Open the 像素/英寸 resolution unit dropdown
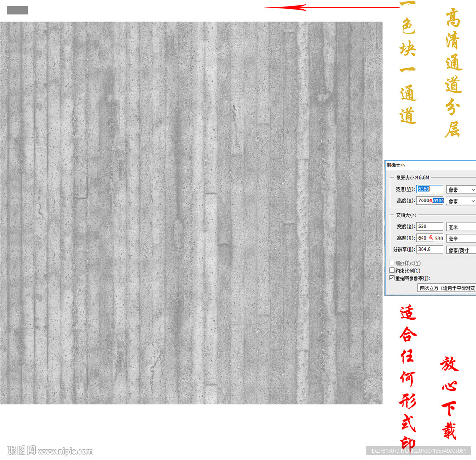This screenshot has width=476, height=460. click(x=461, y=250)
